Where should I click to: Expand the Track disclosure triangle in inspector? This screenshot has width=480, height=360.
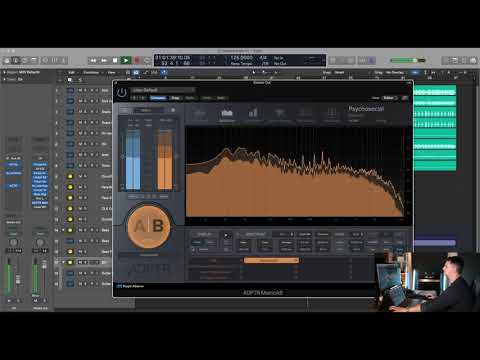pos(5,79)
